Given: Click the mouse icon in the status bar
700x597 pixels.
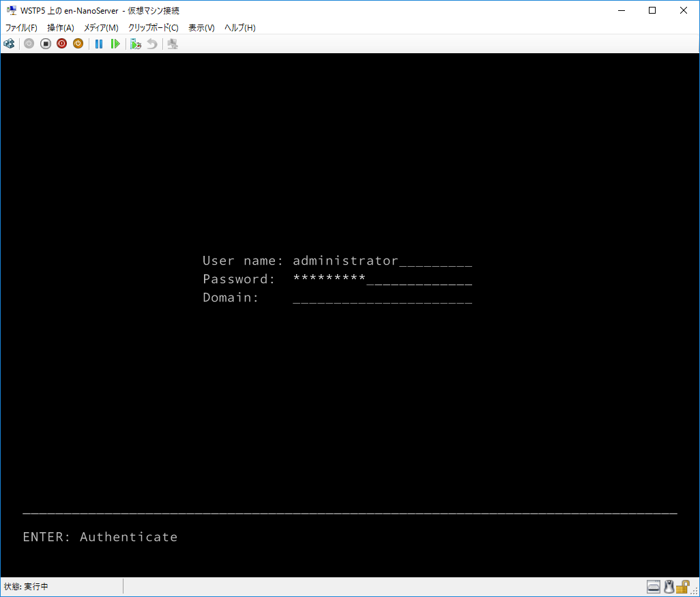Looking at the screenshot, I should (x=669, y=586).
